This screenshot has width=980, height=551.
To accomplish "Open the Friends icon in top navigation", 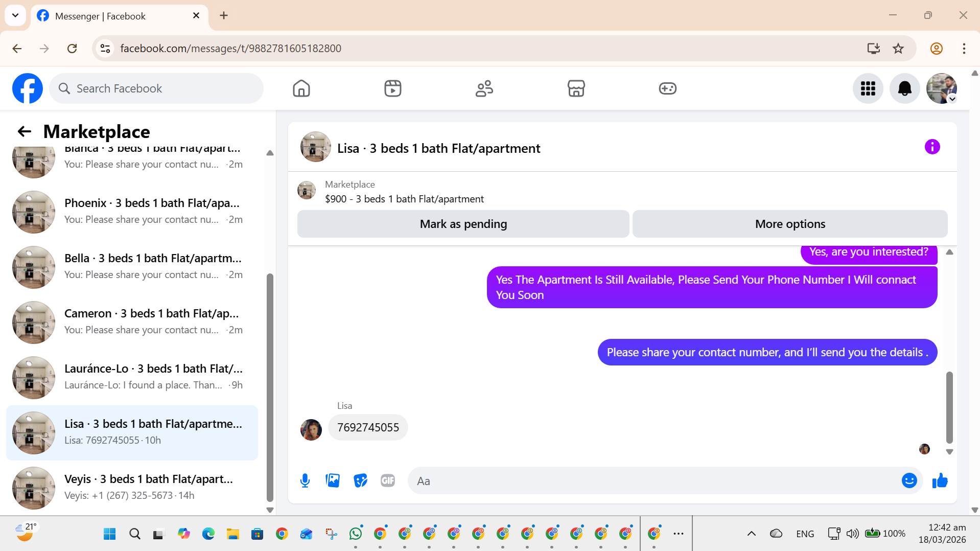I will pos(484,88).
